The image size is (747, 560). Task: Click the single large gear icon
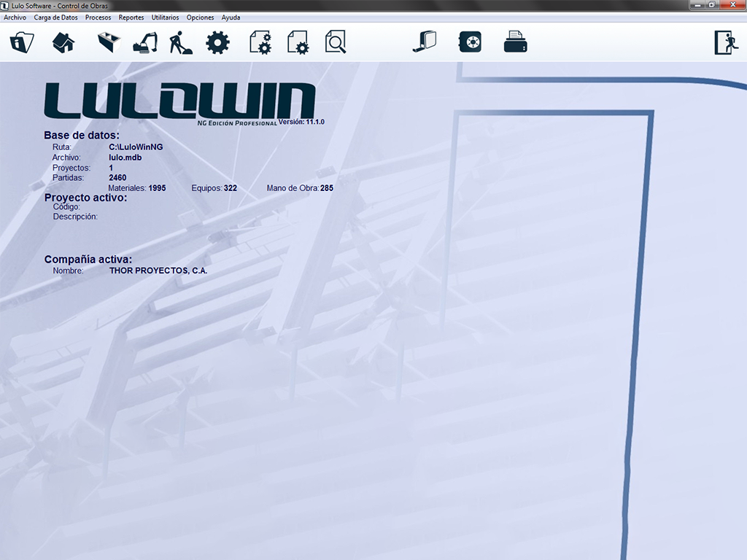point(217,42)
